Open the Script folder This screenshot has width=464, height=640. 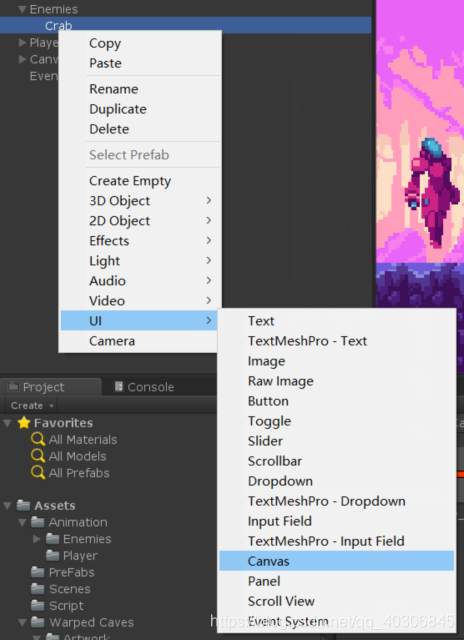click(66, 606)
